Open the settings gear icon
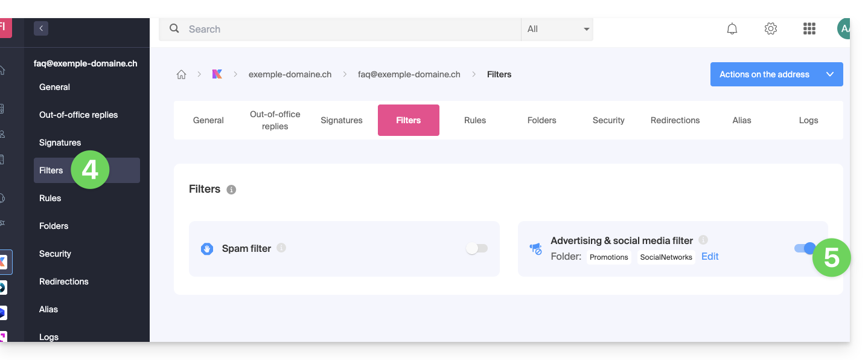 (770, 29)
